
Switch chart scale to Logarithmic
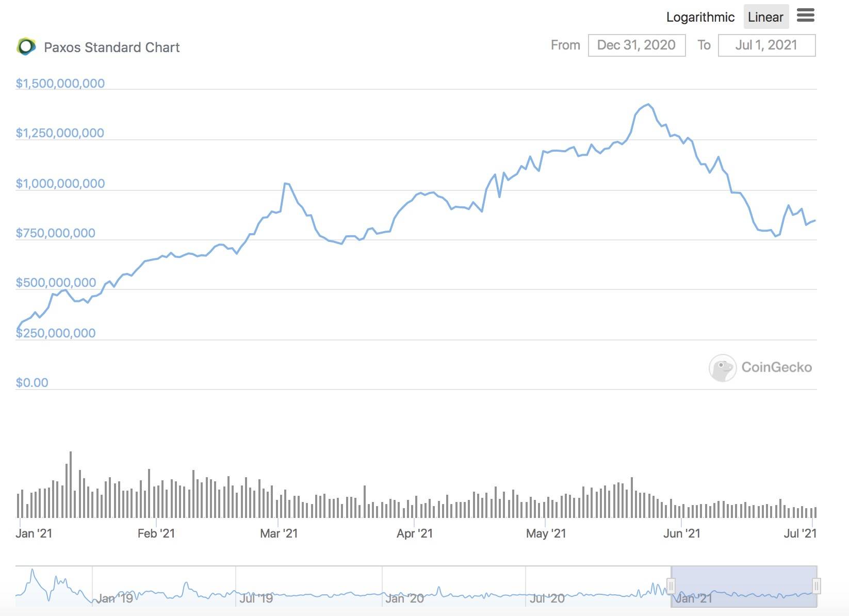(700, 17)
